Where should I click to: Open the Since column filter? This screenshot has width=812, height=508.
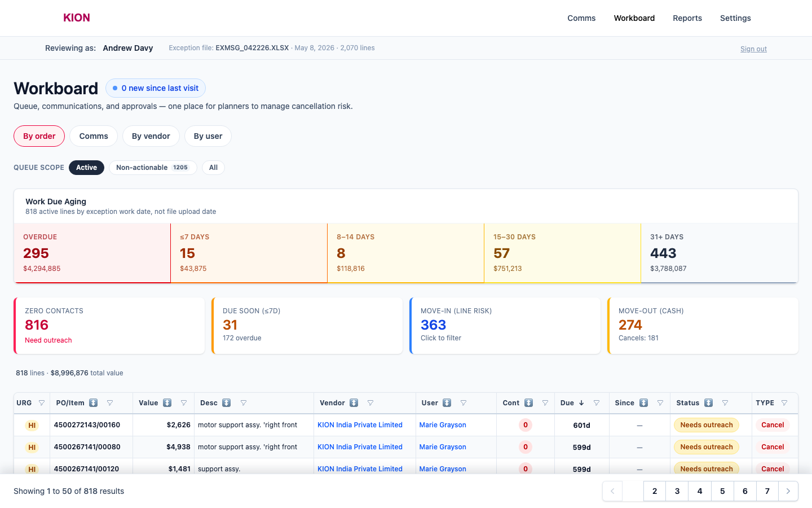pyautogui.click(x=660, y=403)
